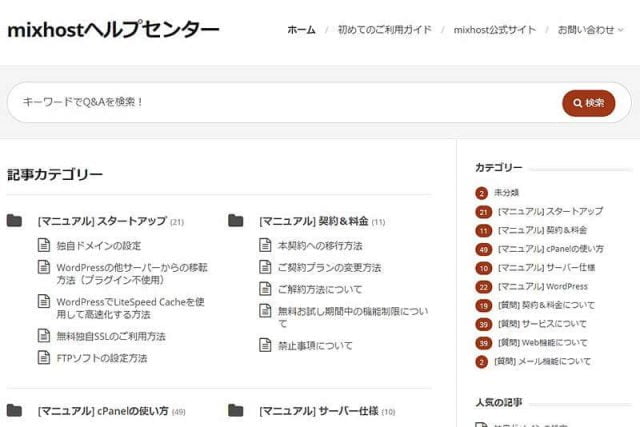Click document icon next to LiteSpeed Cache article
This screenshot has height=427, width=640.
(x=44, y=301)
